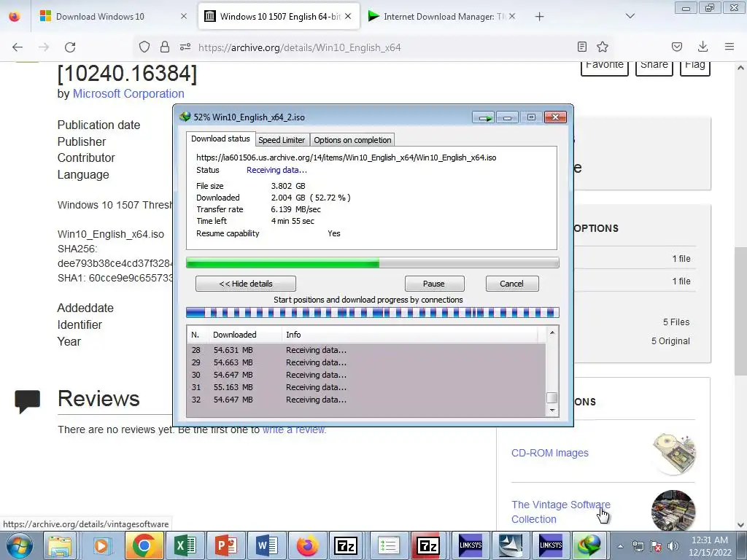This screenshot has height=560, width=747.
Task: Open the volume speaker tray icon
Action: coord(673,546)
